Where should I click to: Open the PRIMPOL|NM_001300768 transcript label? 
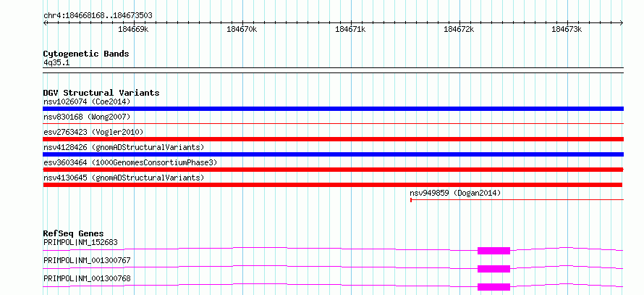[87, 278]
